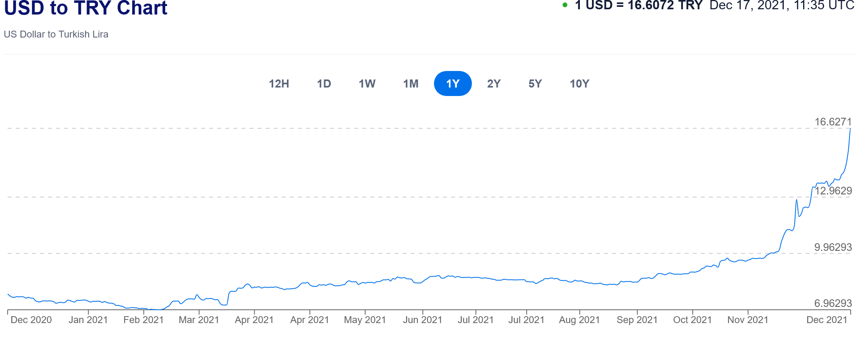Click the Dec 2020 x-axis label
This screenshot has height=338, width=868.
pyautogui.click(x=31, y=320)
